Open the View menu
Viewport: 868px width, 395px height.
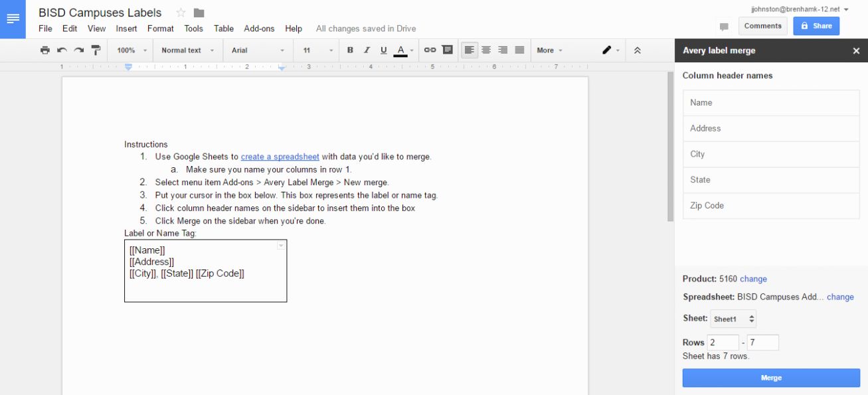pyautogui.click(x=96, y=29)
